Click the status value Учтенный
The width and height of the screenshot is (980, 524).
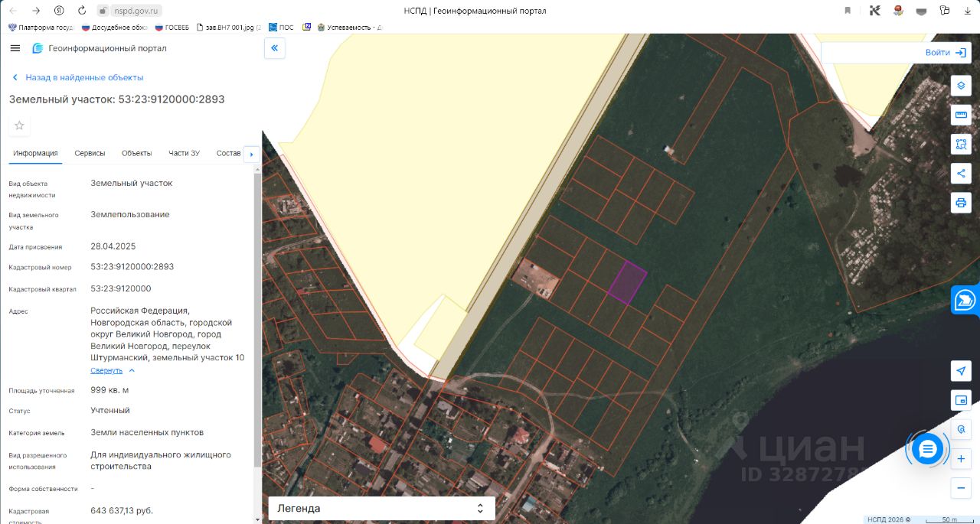[x=110, y=411]
